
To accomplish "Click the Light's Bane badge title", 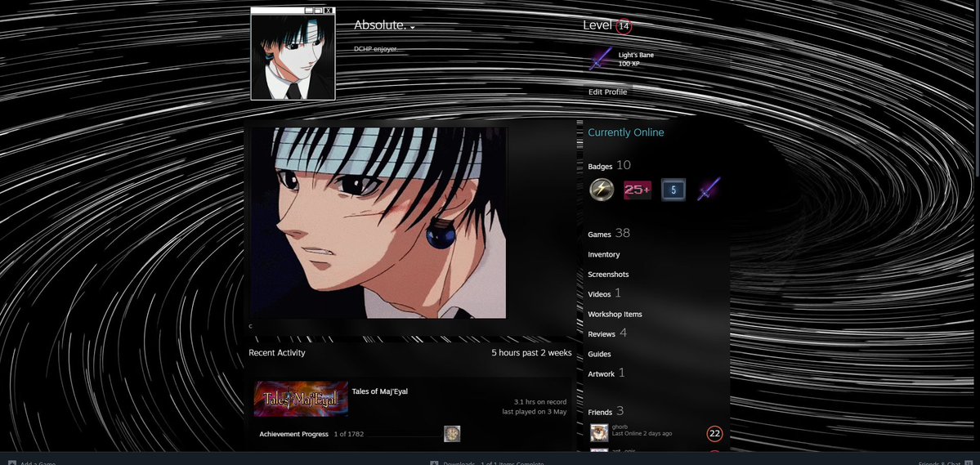I will tap(636, 55).
